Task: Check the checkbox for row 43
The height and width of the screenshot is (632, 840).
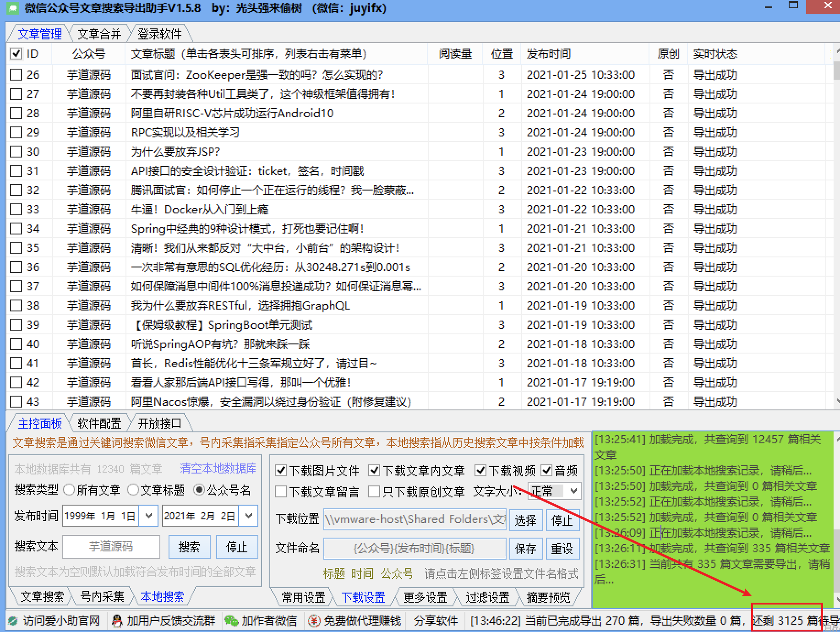Action: pos(16,402)
